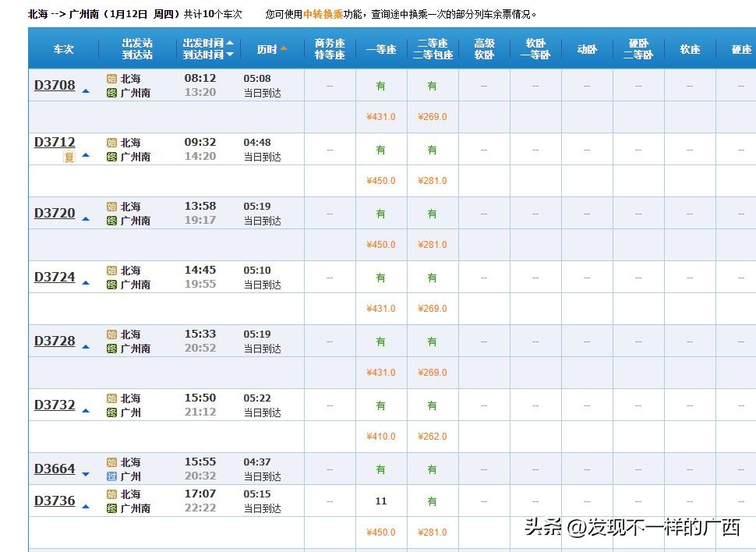Click the 复 badge under D3712
Image resolution: width=756 pixels, height=552 pixels.
click(69, 157)
